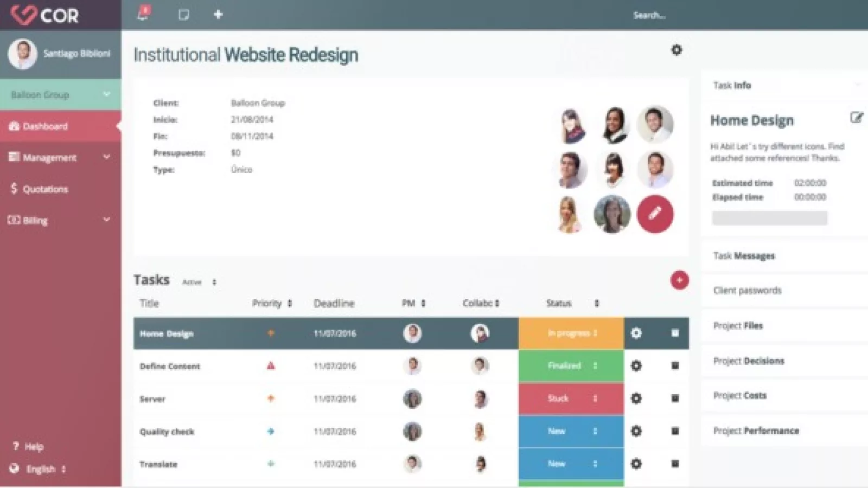
Task: Click the plus icon in top bar
Action: coord(218,15)
